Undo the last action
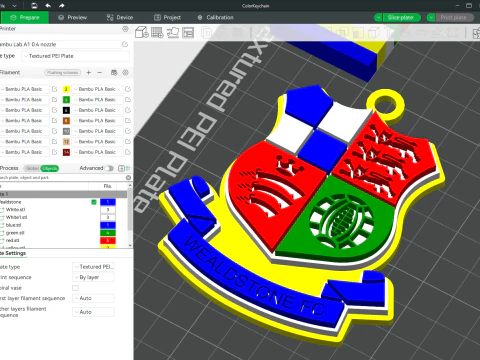This screenshot has width=480, height=360. click(x=48, y=6)
